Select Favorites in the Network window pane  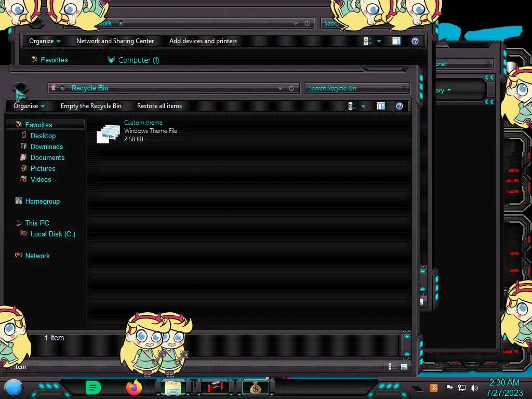54,60
